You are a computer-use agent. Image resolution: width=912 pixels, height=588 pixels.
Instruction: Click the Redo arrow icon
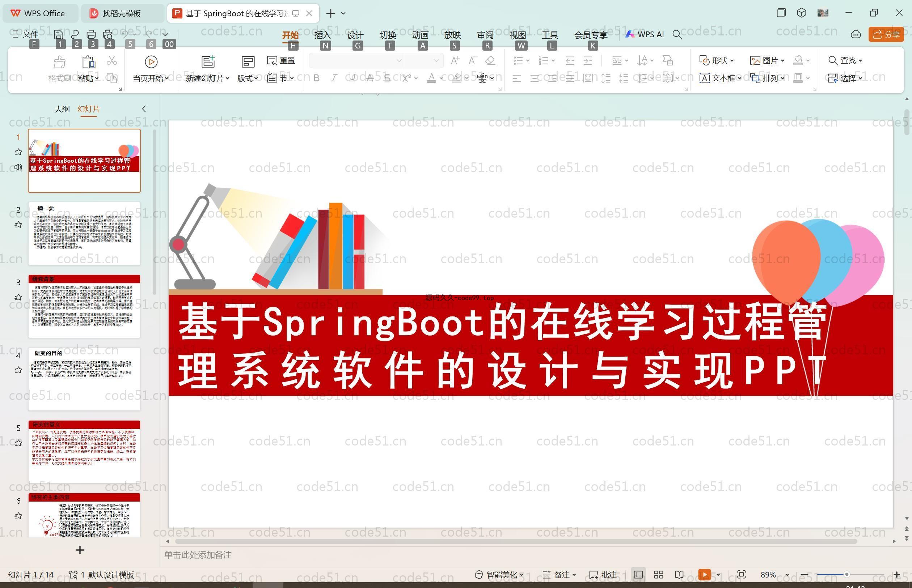[149, 34]
